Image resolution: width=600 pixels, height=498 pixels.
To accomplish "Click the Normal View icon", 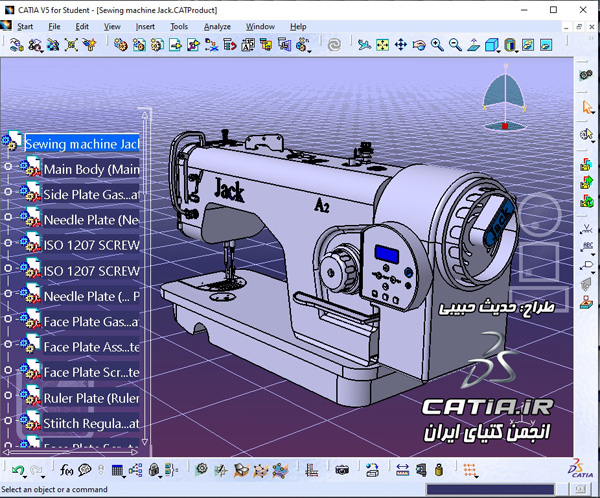I will tap(473, 45).
